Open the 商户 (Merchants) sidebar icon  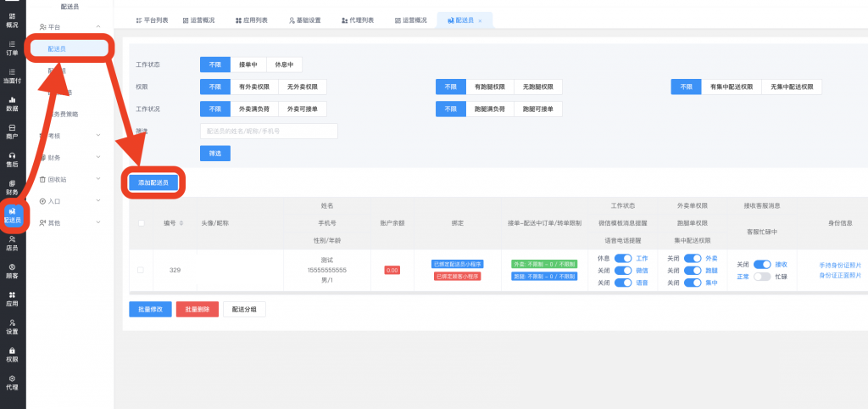(12, 132)
